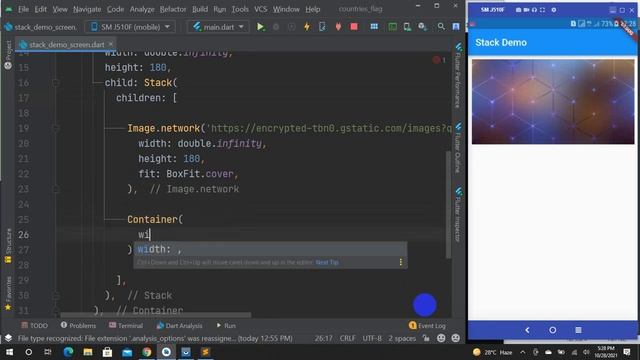Click the Flutter Attach debugger icon

(322, 27)
